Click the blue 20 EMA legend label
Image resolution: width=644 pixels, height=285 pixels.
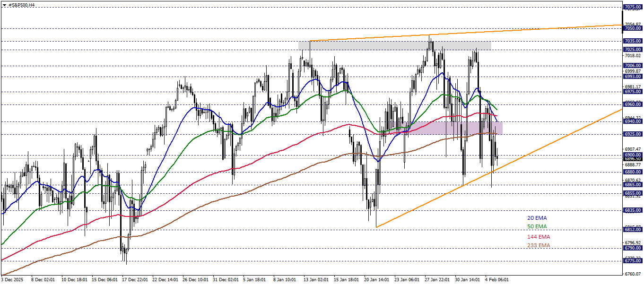(x=536, y=218)
